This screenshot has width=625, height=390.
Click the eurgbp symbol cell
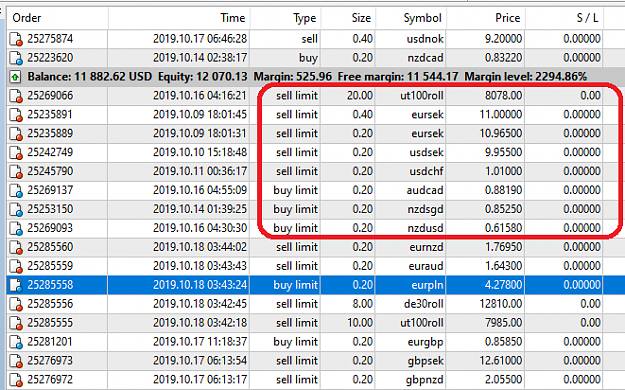(x=426, y=342)
